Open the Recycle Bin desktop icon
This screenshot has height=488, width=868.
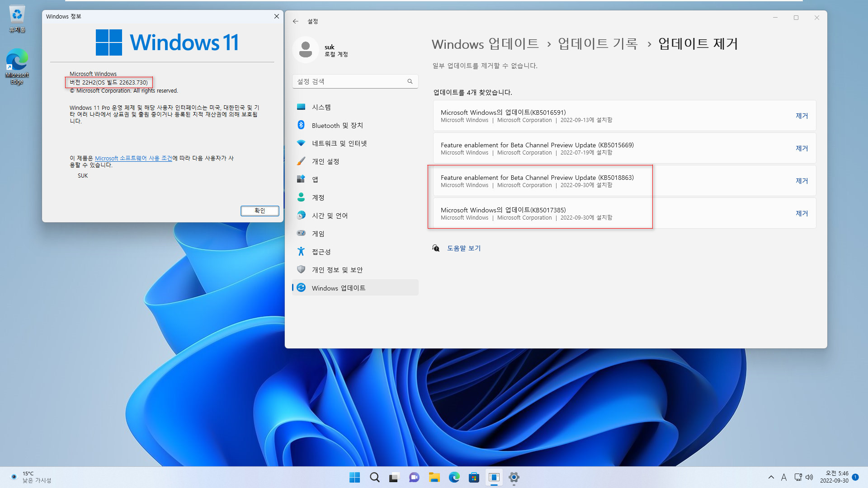point(17,19)
